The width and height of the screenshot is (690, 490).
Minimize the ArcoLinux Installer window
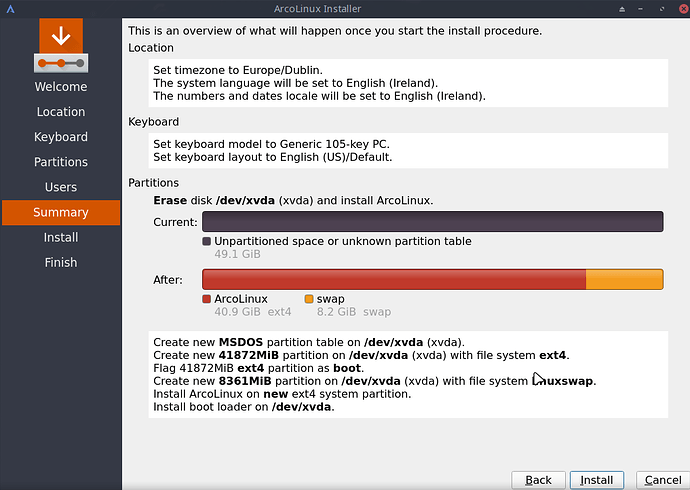[641, 9]
